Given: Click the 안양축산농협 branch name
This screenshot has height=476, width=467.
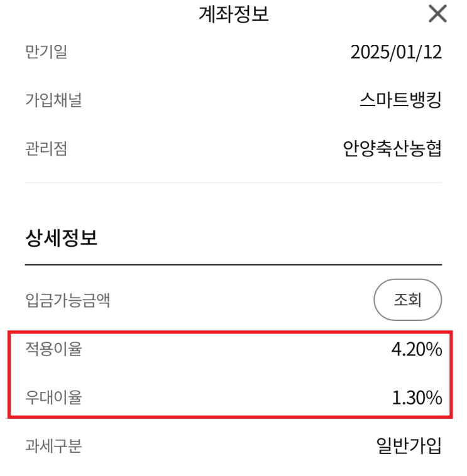Looking at the screenshot, I should [x=392, y=148].
